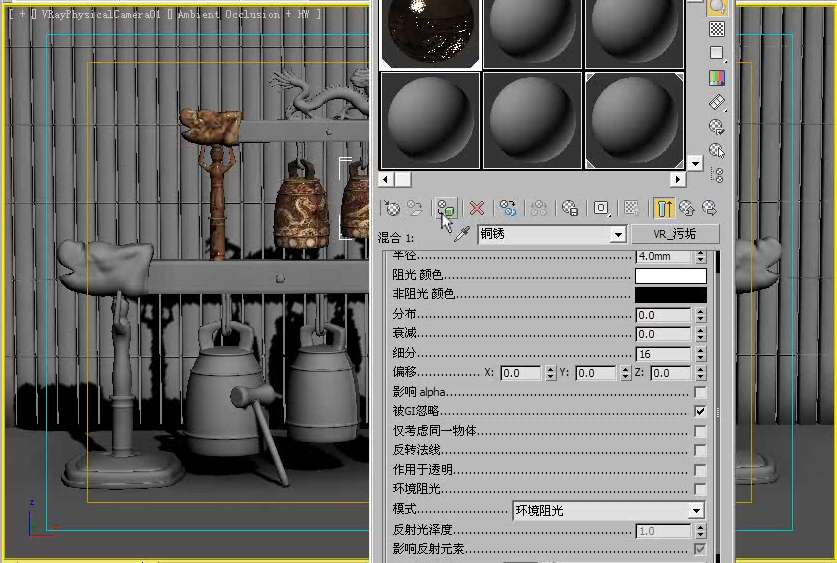The image size is (837, 563).
Task: Toggle Backlight icon at column top
Action: click(x=717, y=6)
